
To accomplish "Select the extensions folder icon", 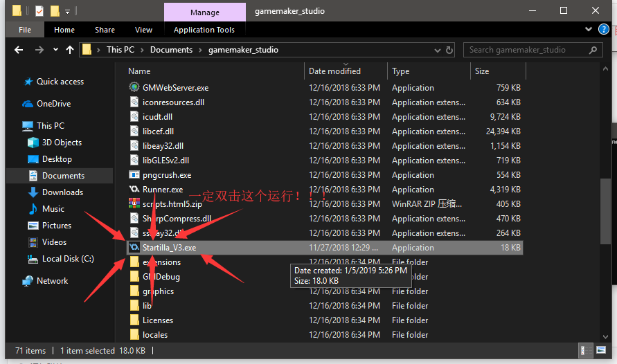I will 134,262.
